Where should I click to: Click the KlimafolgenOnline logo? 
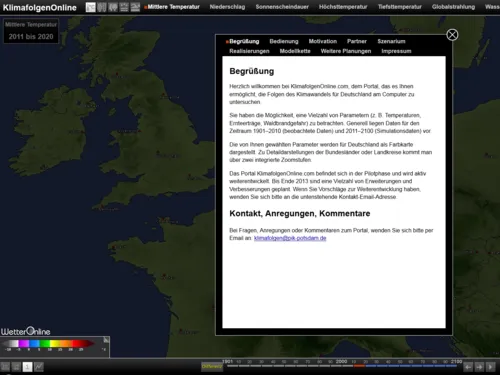click(x=39, y=7)
